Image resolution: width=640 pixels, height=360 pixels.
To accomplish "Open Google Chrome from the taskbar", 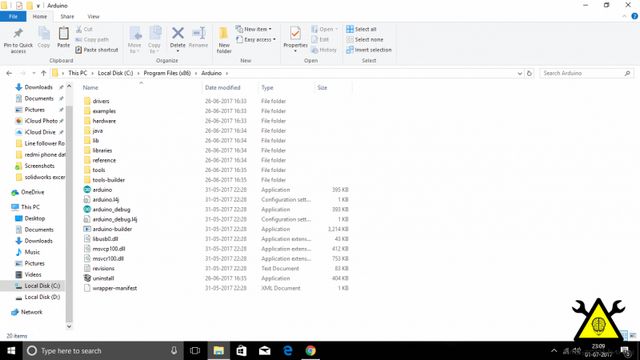I will coord(311,351).
